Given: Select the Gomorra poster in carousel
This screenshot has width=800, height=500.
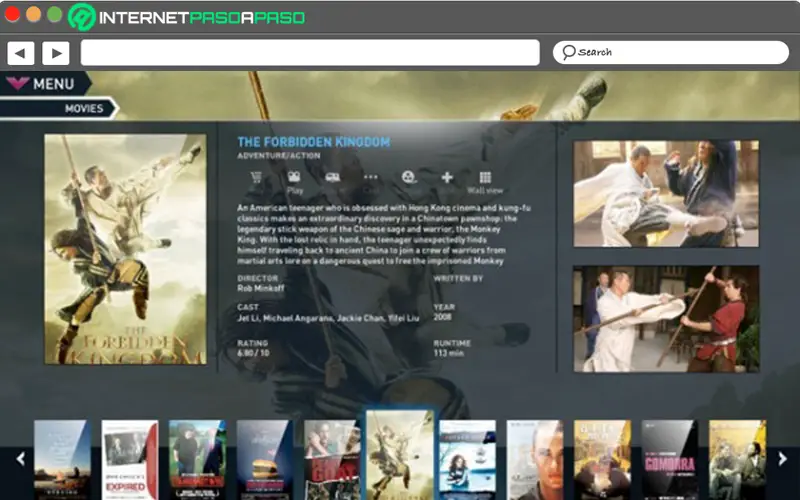Looking at the screenshot, I should pyautogui.click(x=669, y=460).
